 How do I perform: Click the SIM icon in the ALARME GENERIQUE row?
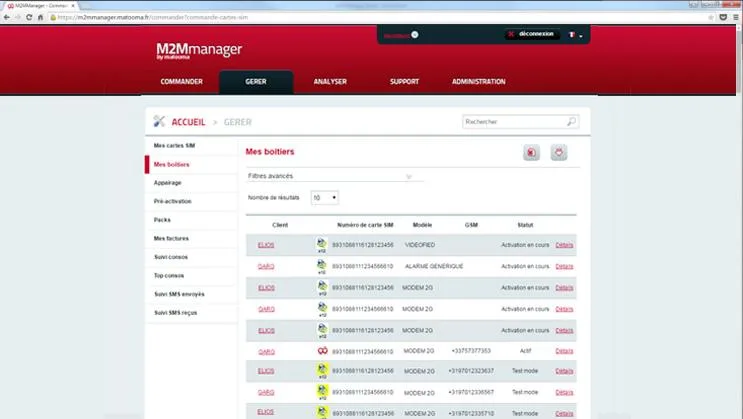(x=322, y=266)
